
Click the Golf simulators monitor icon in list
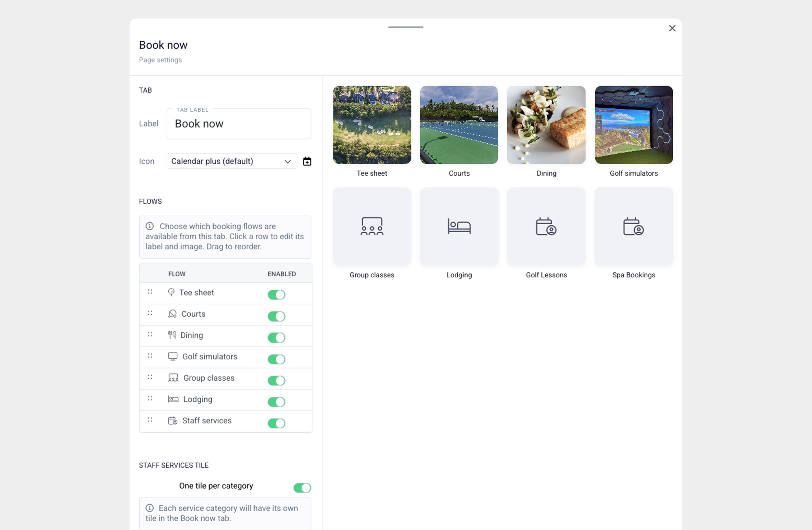click(x=173, y=356)
